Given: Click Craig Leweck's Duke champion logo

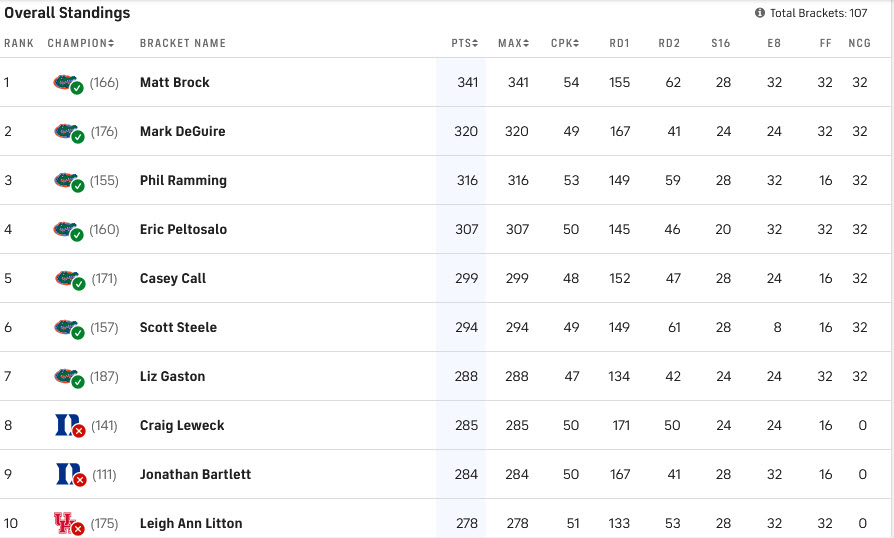Looking at the screenshot, I should pyautogui.click(x=66, y=425).
